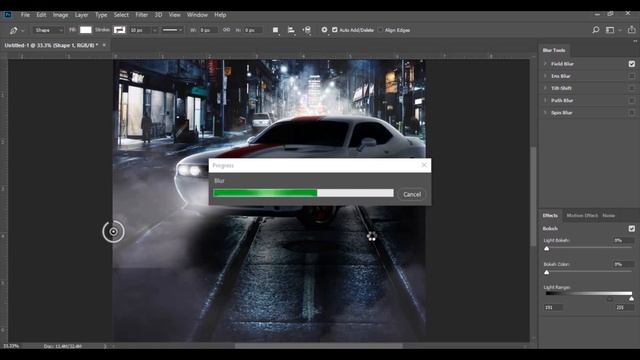Screen dimensions: 640x360
Task: Open the Window menu
Action: tap(197, 15)
